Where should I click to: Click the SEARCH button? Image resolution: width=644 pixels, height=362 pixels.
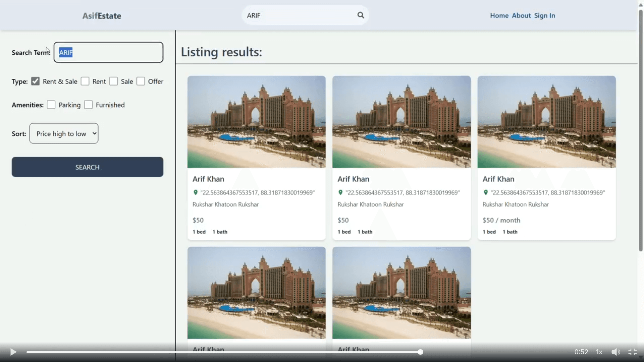tap(88, 167)
